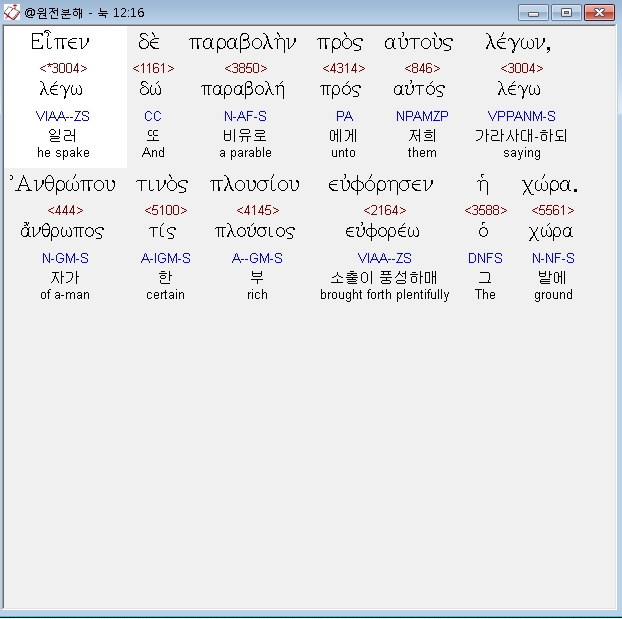
Task: Select the Greek word εὐφόρησεν
Action: click(x=381, y=185)
